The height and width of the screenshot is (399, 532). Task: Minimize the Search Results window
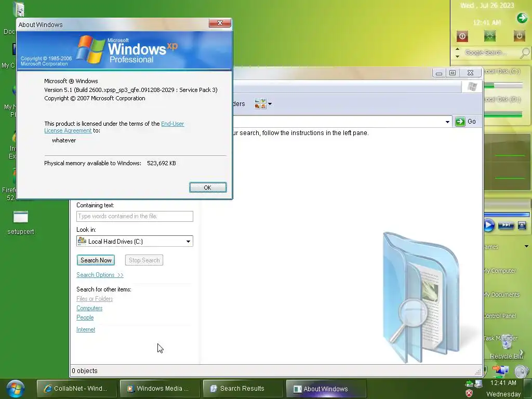[x=438, y=73]
